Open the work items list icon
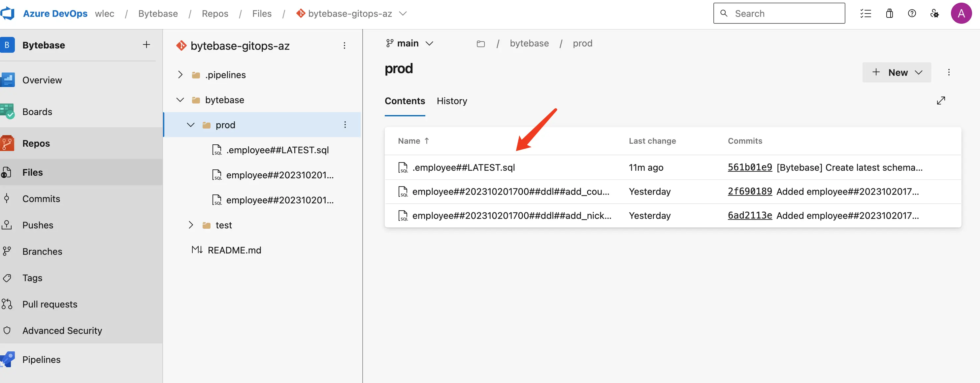The height and width of the screenshot is (383, 980). (x=866, y=14)
